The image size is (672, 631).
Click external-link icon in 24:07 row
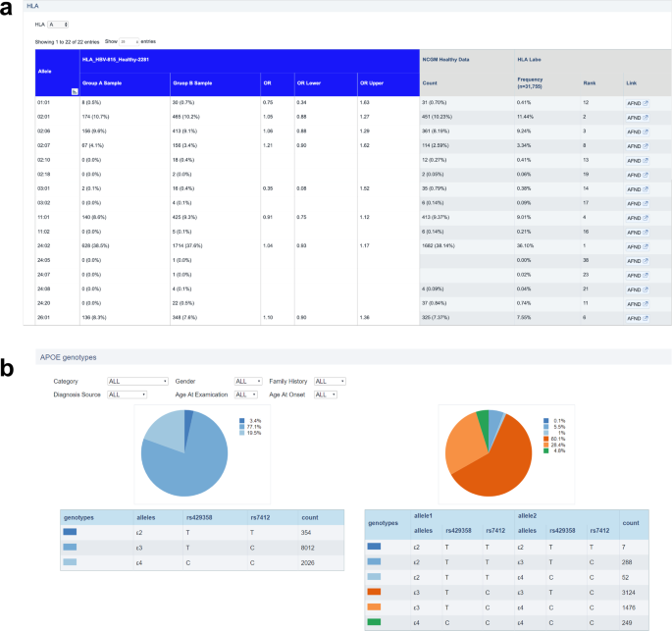pyautogui.click(x=646, y=275)
